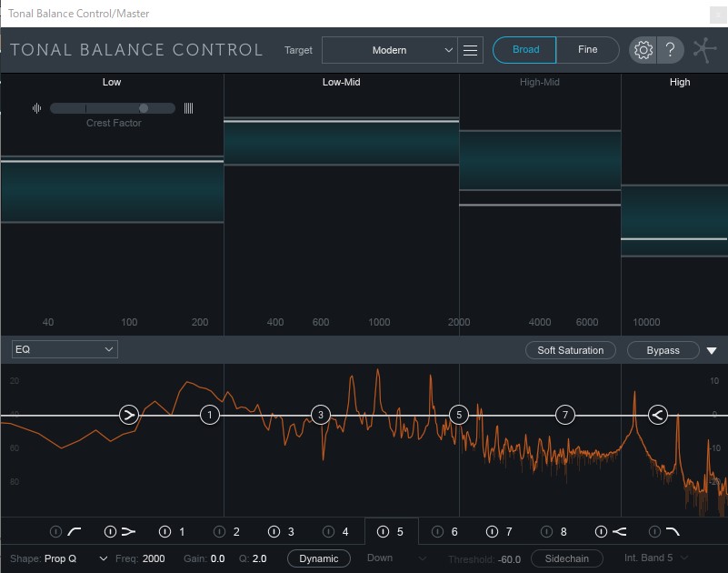728x573 pixels.
Task: Select band 3 tab
Action: tap(291, 532)
